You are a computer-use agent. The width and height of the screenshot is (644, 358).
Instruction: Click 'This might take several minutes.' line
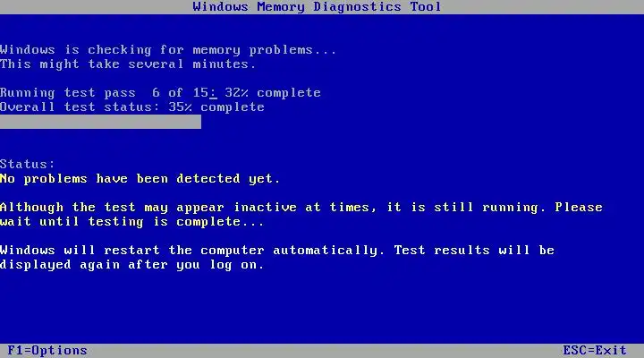pyautogui.click(x=128, y=64)
